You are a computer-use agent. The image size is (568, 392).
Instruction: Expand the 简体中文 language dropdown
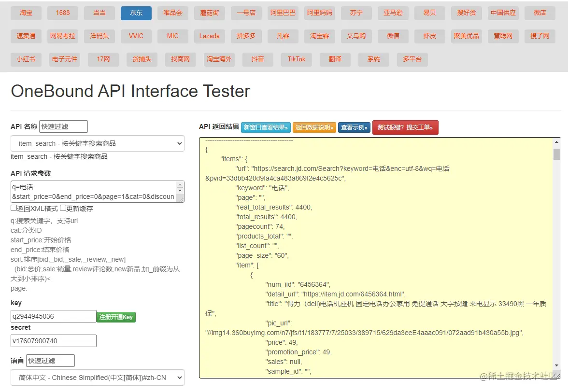[x=97, y=378]
